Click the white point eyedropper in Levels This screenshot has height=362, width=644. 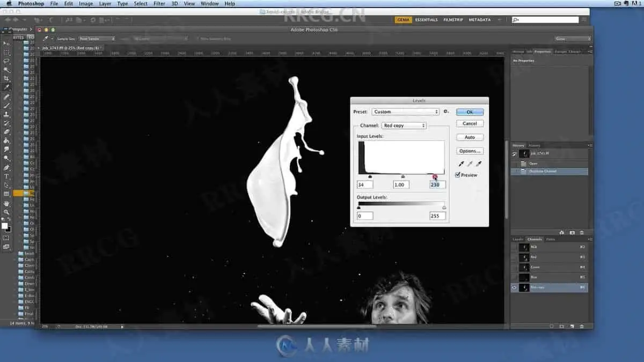coord(479,164)
